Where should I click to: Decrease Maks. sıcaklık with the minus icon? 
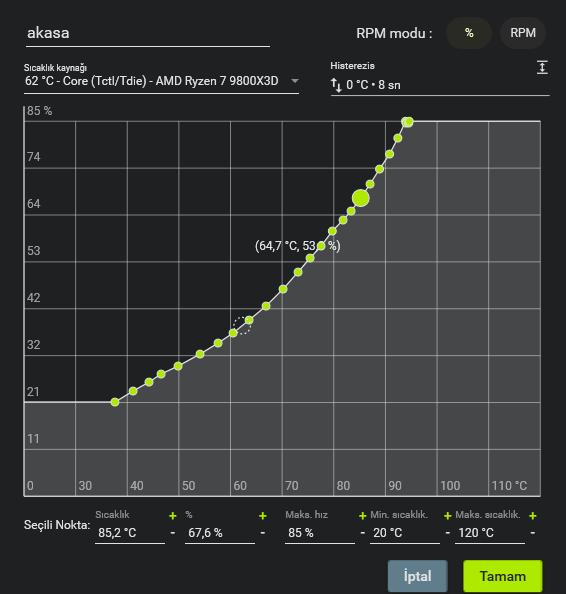[x=533, y=533]
